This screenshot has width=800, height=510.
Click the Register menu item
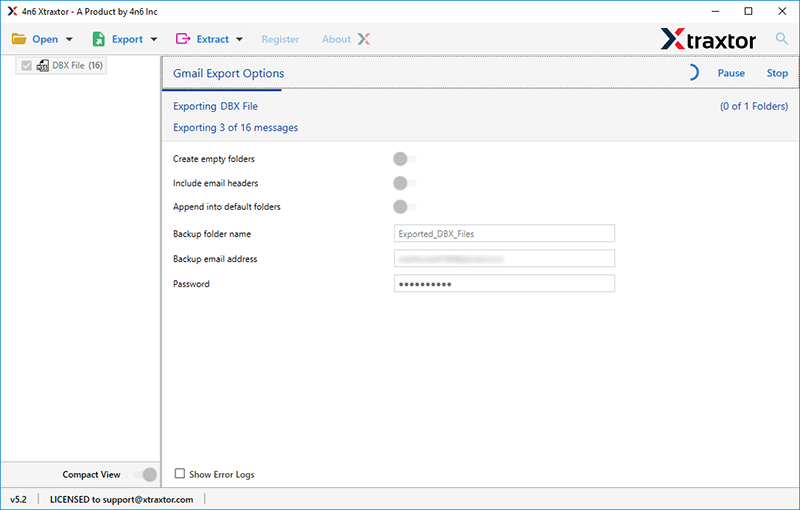[x=281, y=39]
